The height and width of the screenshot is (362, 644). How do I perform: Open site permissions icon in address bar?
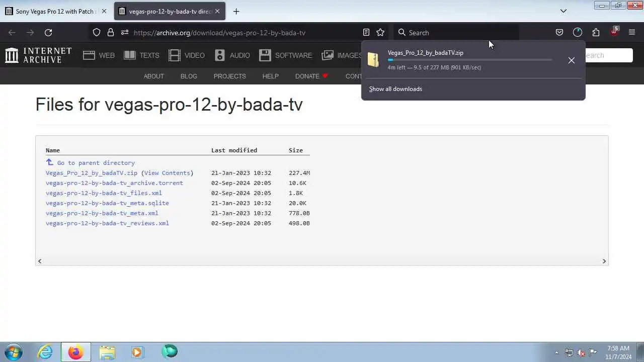click(125, 32)
